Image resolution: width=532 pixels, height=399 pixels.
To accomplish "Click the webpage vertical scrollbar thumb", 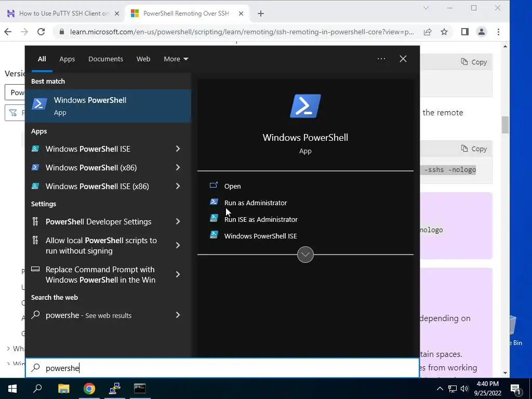I will tap(505, 125).
